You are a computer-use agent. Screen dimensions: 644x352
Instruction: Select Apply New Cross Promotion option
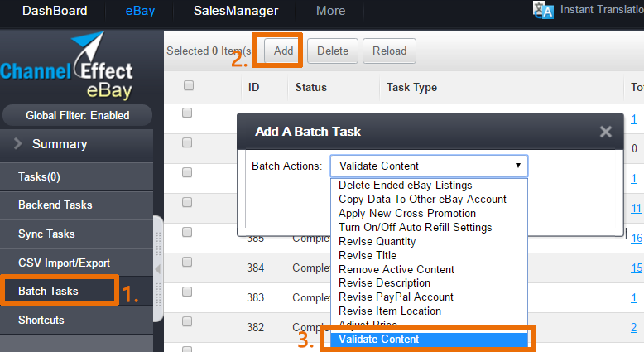[429, 213]
